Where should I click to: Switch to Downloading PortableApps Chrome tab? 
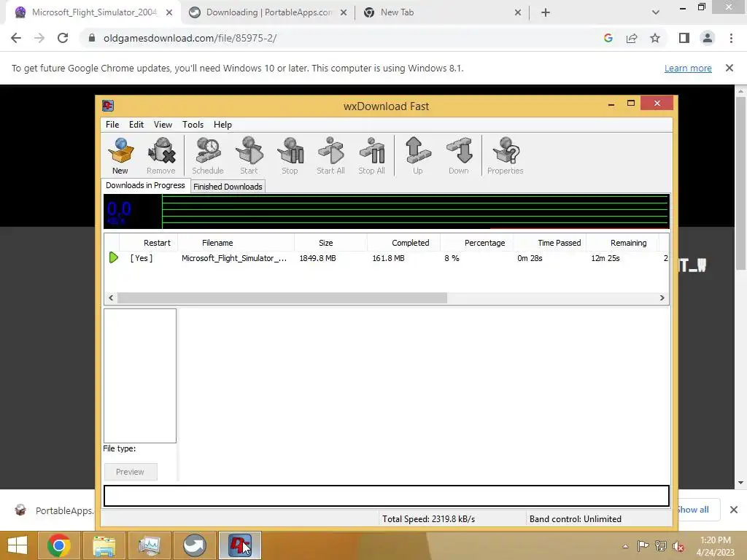pos(268,12)
